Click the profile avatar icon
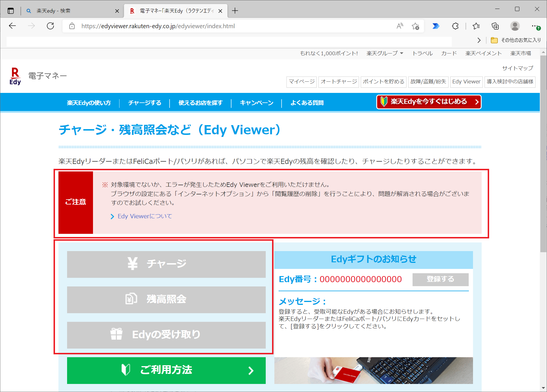This screenshot has height=392, width=547. [x=515, y=26]
